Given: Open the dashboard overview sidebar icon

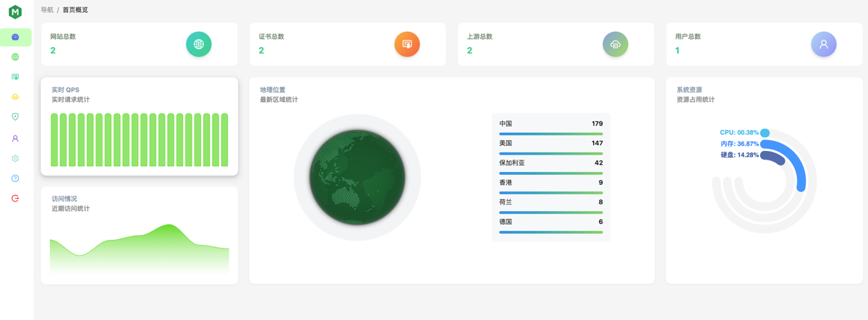Looking at the screenshot, I should pyautogui.click(x=15, y=37).
